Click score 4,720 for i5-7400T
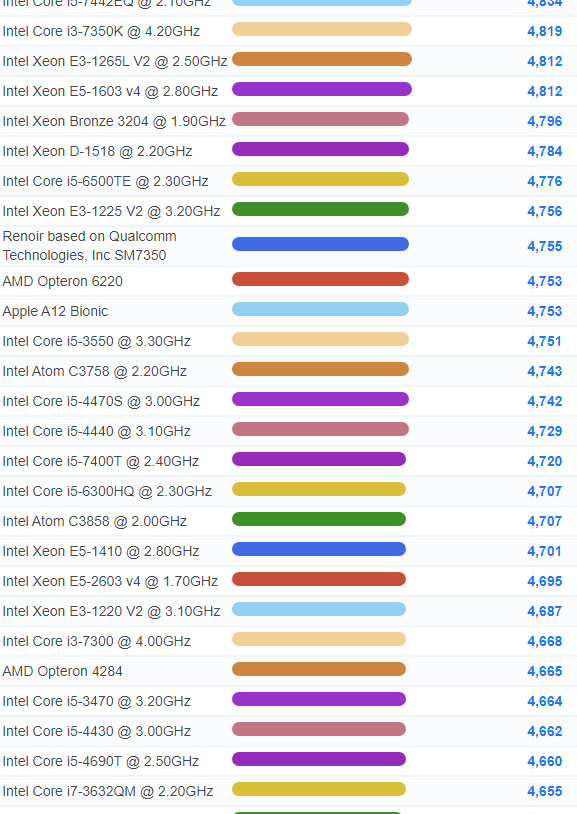The width and height of the screenshot is (577, 814). click(x=545, y=462)
